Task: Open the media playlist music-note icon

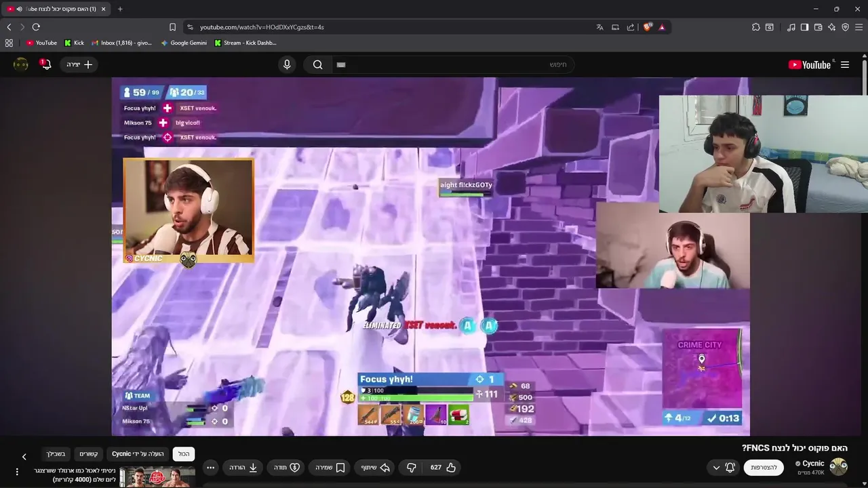Action: (791, 27)
